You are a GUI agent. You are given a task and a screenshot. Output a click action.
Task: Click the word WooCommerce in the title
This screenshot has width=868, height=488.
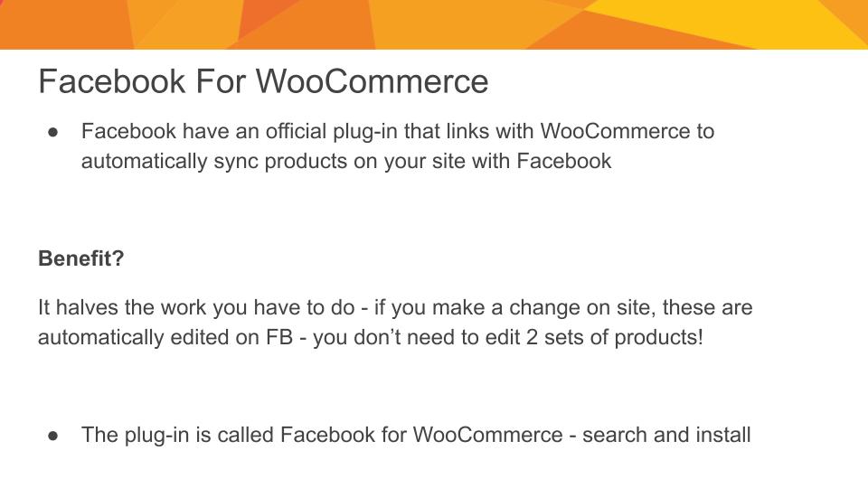(x=372, y=81)
